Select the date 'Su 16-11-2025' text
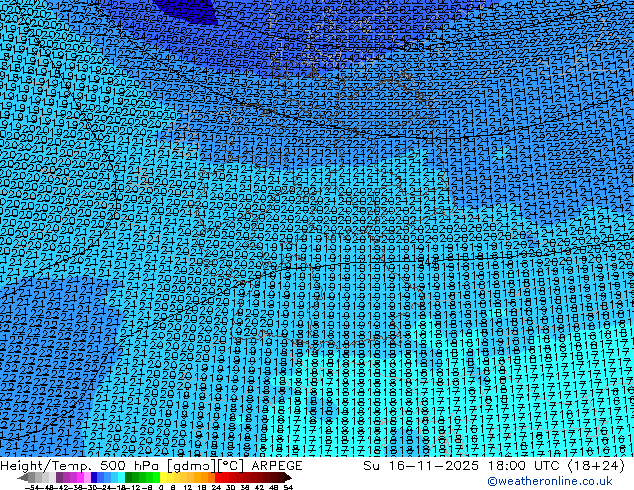634x490 pixels. tap(421, 466)
